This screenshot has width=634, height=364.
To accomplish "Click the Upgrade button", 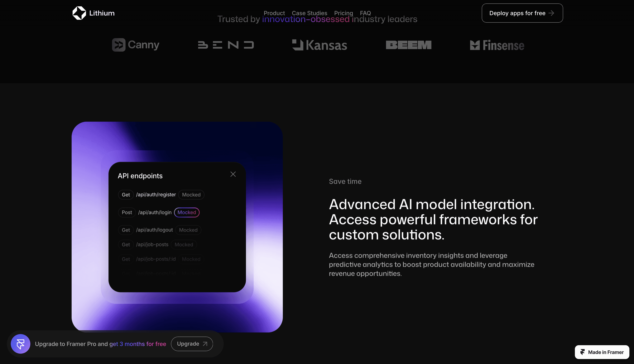I will pos(192,344).
